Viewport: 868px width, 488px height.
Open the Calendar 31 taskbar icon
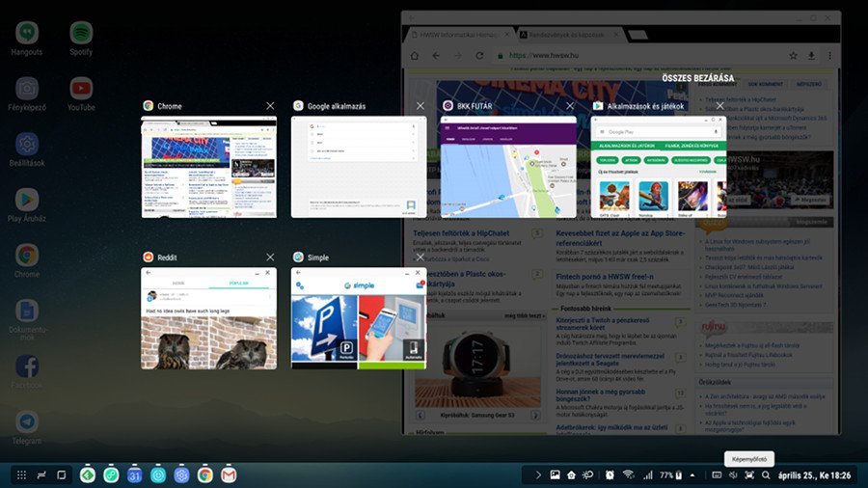[134, 474]
